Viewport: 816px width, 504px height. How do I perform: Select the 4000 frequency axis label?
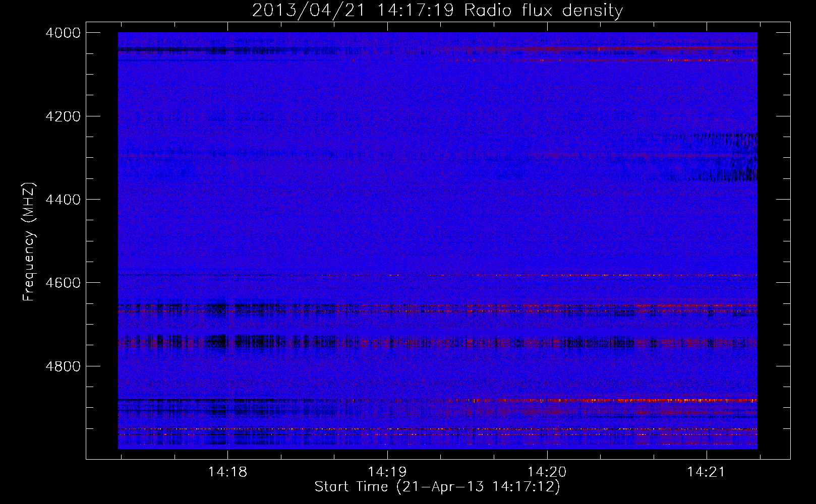point(63,33)
